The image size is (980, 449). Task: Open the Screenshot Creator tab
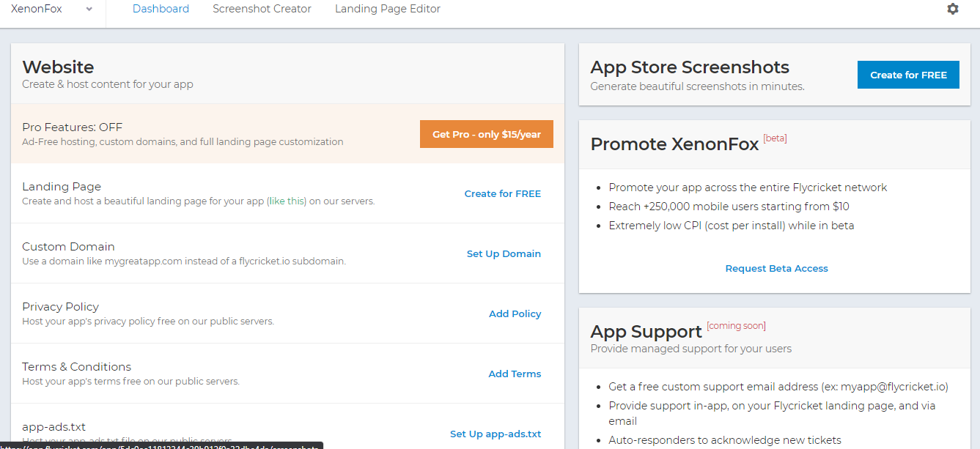click(x=262, y=9)
